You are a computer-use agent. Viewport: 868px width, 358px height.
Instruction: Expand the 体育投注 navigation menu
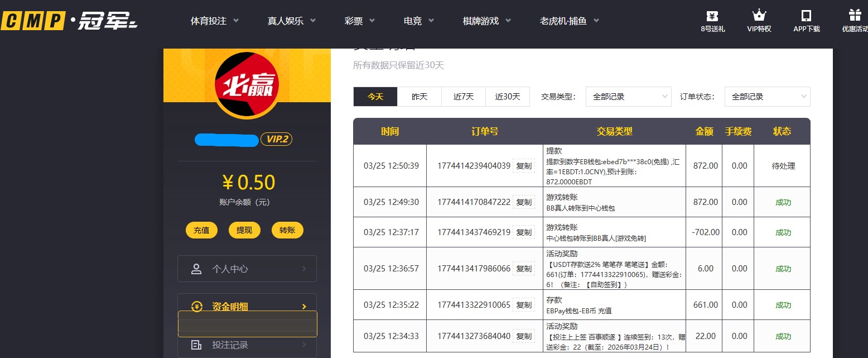pyautogui.click(x=214, y=20)
